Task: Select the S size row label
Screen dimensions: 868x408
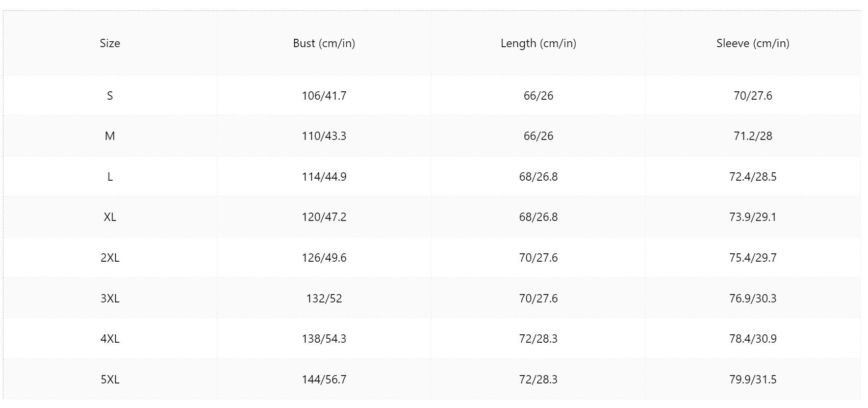Action: click(110, 96)
